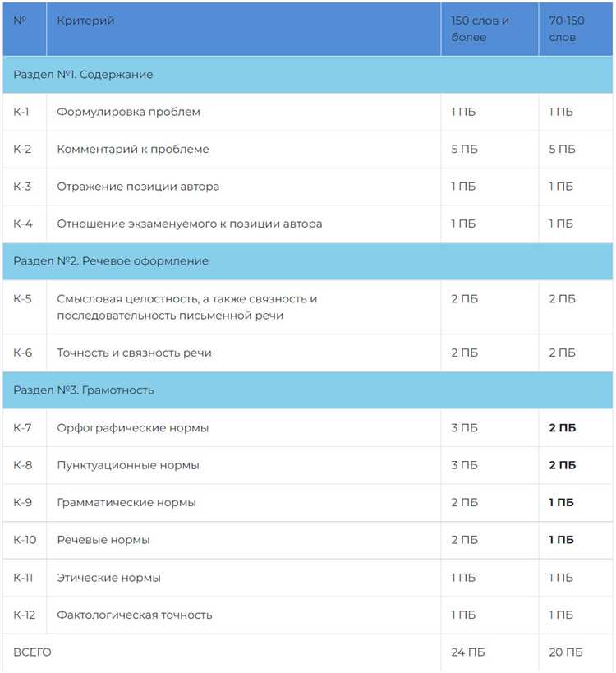Click the '20 ПБ' total cell
The height and width of the screenshot is (673, 616).
click(x=566, y=652)
